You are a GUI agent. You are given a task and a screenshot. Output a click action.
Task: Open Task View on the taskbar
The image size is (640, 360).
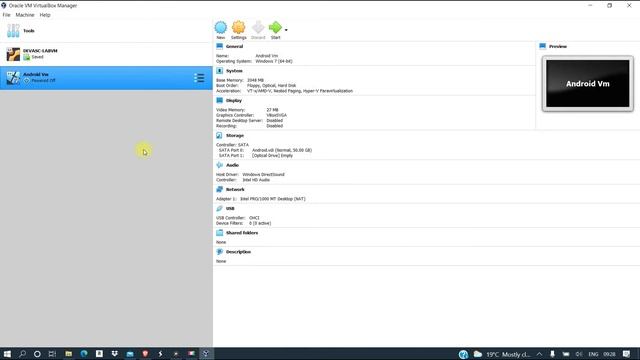tap(52, 354)
